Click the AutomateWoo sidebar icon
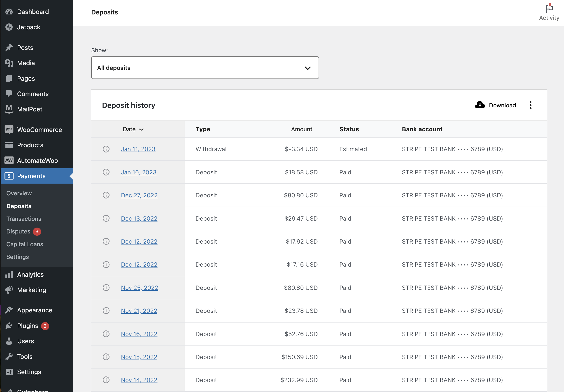 9,160
